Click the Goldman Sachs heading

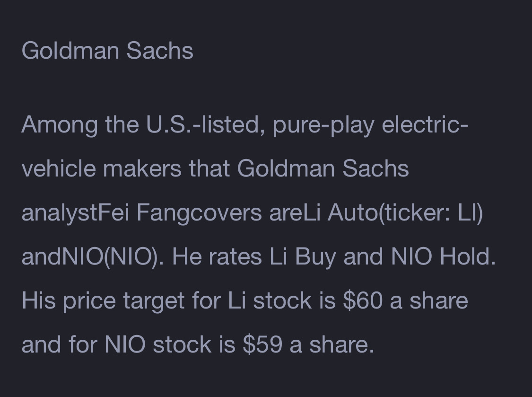point(107,51)
